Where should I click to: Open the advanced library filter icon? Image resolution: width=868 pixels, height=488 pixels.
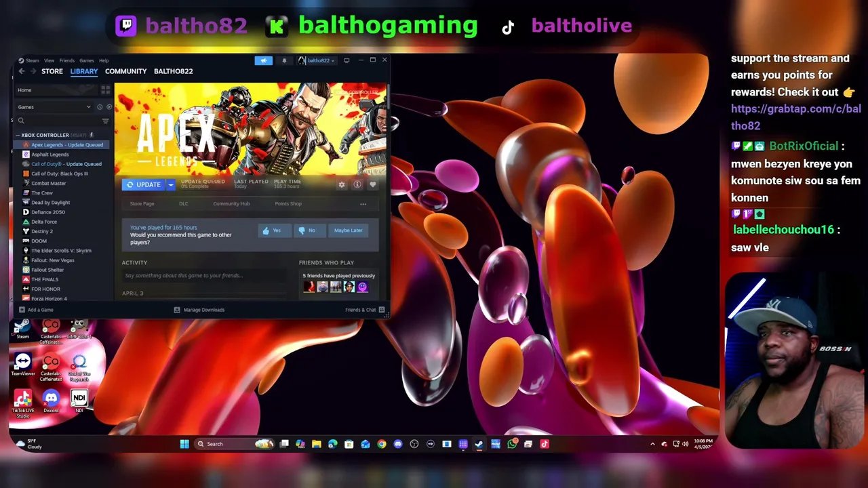click(x=105, y=121)
